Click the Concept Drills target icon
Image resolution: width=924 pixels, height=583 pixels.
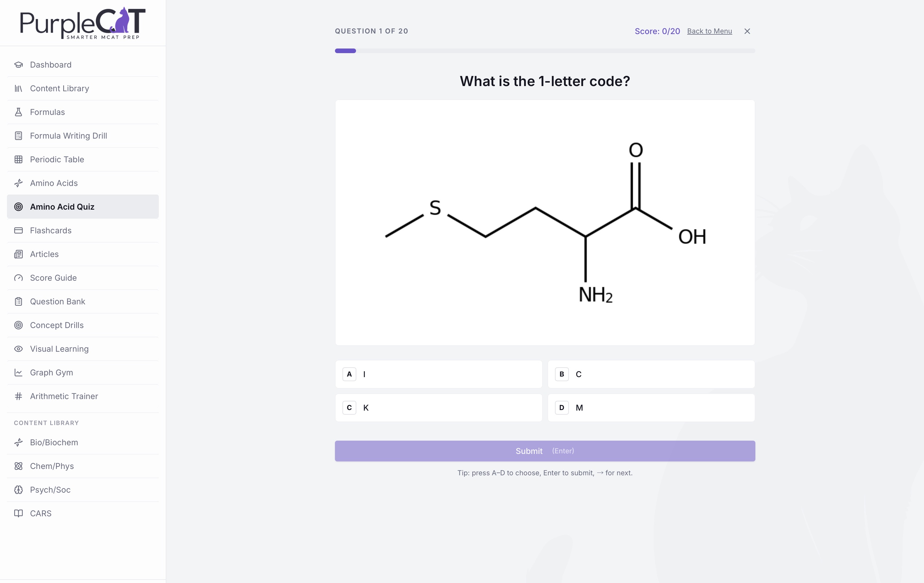(x=18, y=325)
